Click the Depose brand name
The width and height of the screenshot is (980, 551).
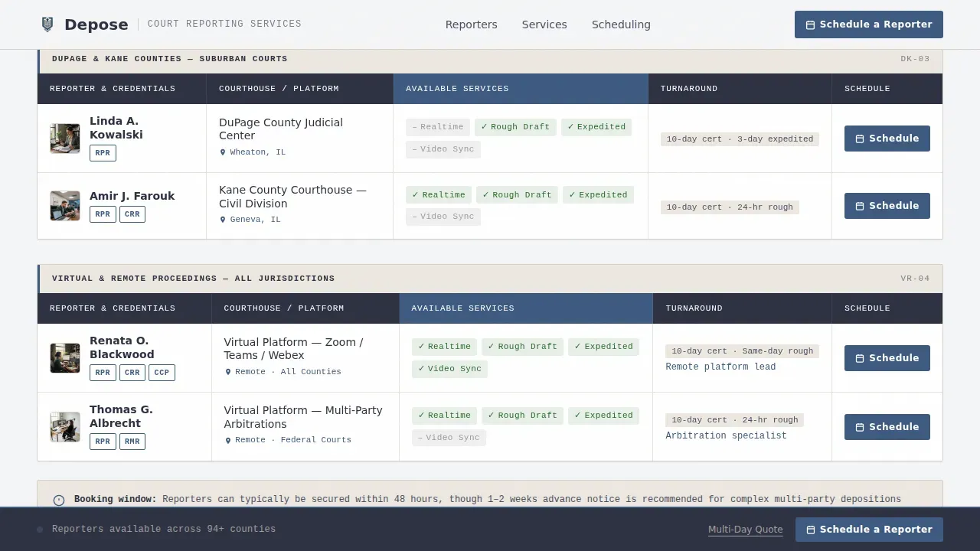click(96, 24)
